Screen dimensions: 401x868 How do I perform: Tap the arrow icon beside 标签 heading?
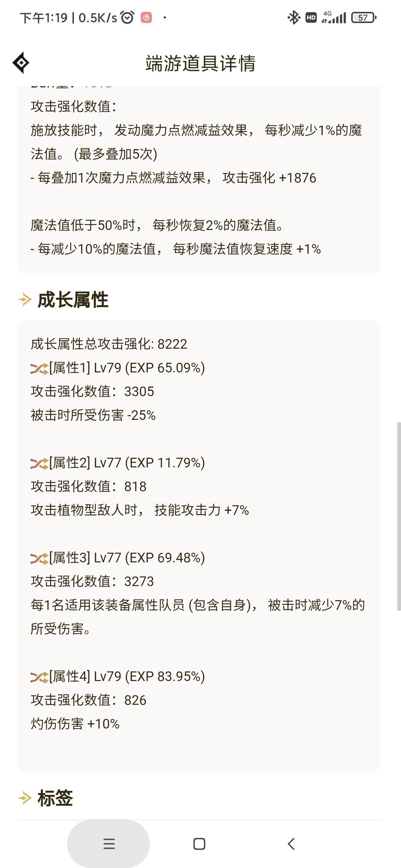click(x=25, y=798)
